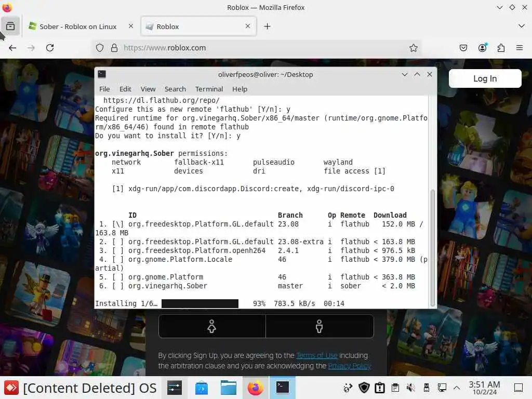Click the Log In button on Roblox

tap(485, 78)
